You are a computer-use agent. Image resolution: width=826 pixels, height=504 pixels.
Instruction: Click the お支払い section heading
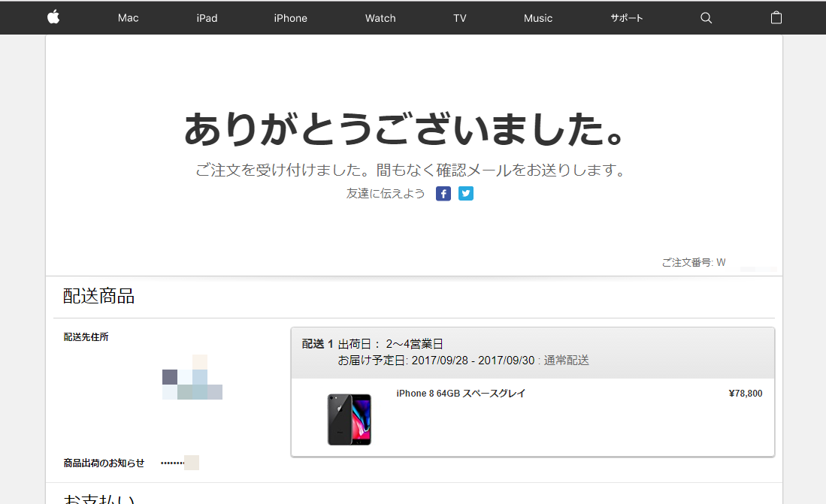tap(98, 499)
